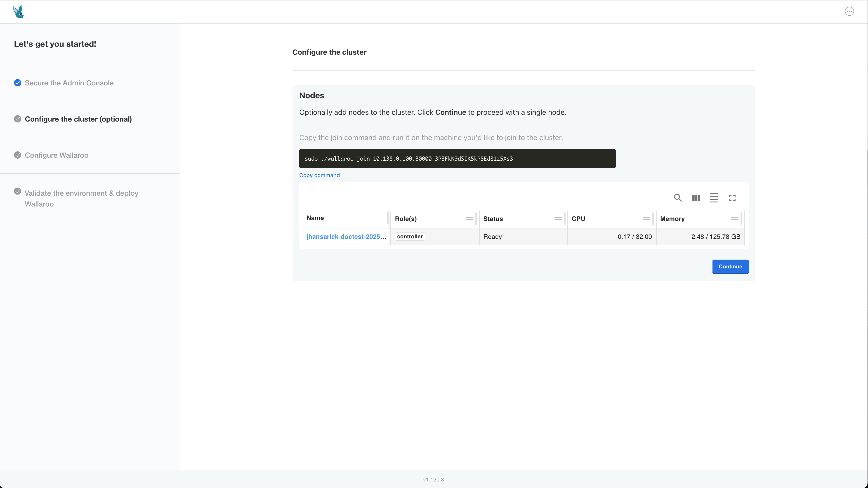The width and height of the screenshot is (868, 488).
Task: Open the Status column menu
Action: (x=558, y=218)
